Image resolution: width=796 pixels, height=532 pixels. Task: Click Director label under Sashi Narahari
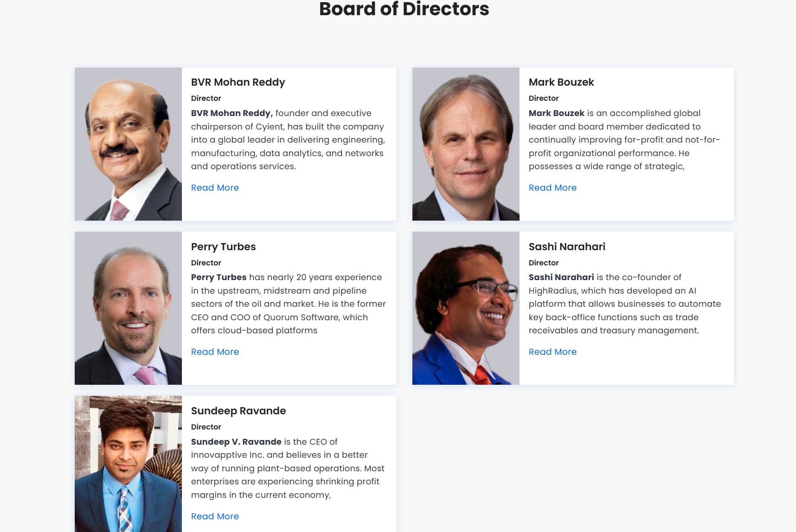pos(544,263)
